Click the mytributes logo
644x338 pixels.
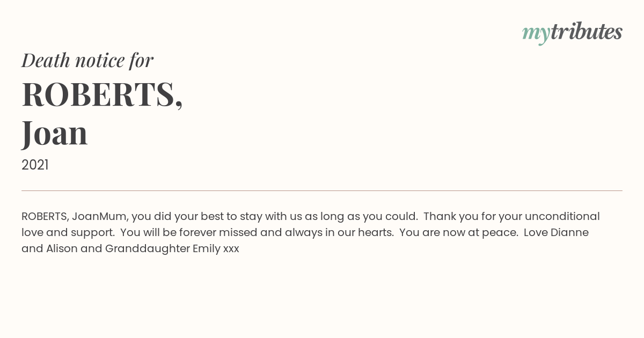click(572, 32)
